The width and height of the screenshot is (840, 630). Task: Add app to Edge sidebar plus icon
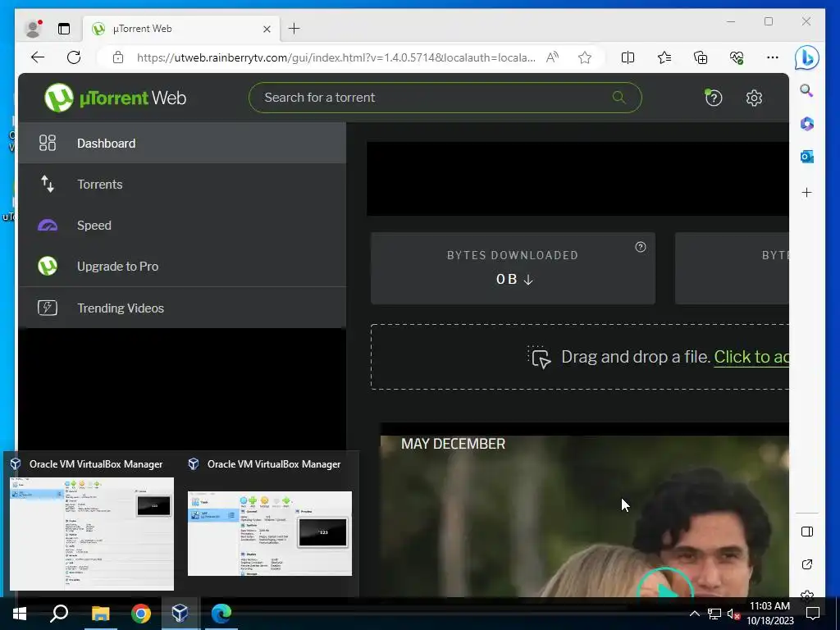click(807, 192)
